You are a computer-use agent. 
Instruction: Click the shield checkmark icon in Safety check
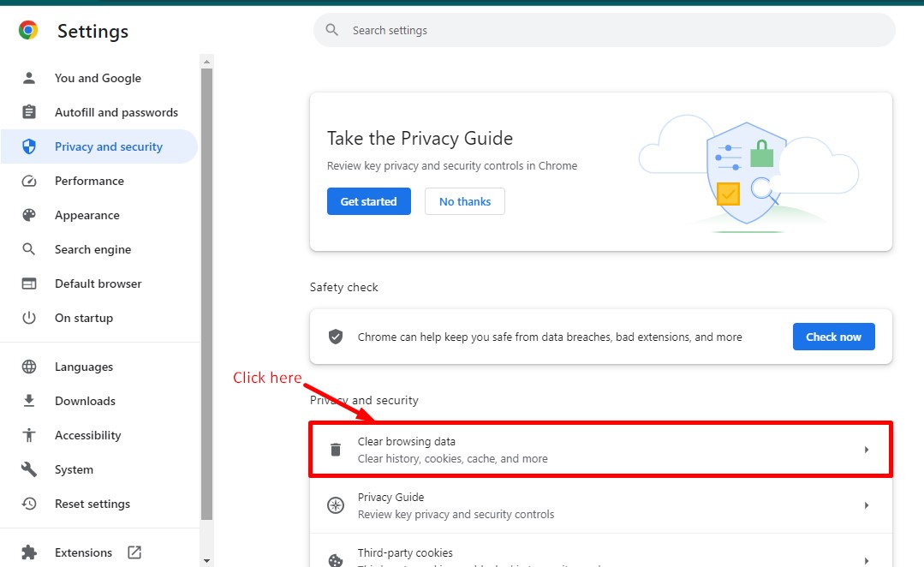336,337
